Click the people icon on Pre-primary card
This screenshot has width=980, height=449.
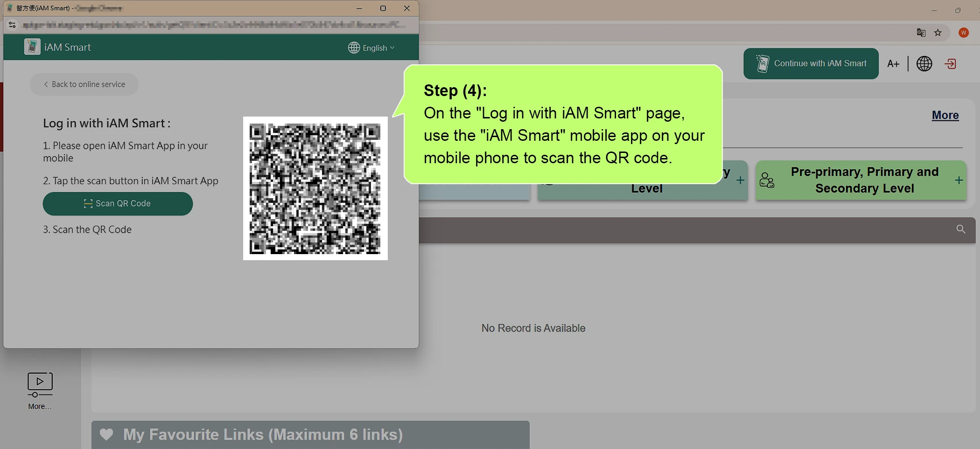(x=767, y=180)
